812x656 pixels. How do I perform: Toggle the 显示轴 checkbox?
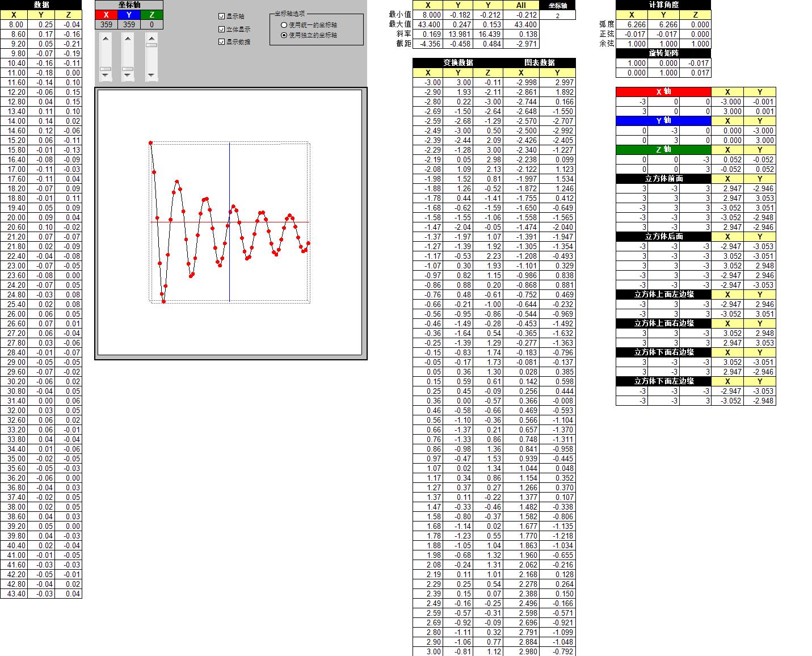(222, 16)
